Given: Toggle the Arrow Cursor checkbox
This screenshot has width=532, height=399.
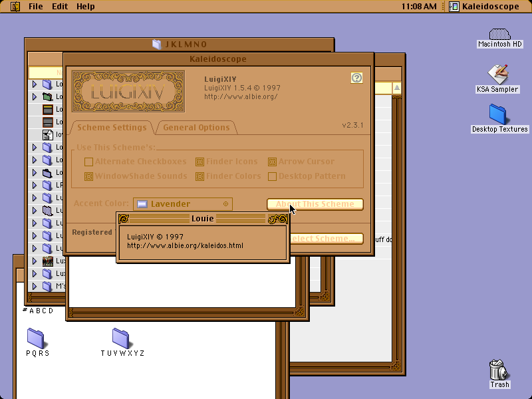Looking at the screenshot, I should (x=272, y=162).
